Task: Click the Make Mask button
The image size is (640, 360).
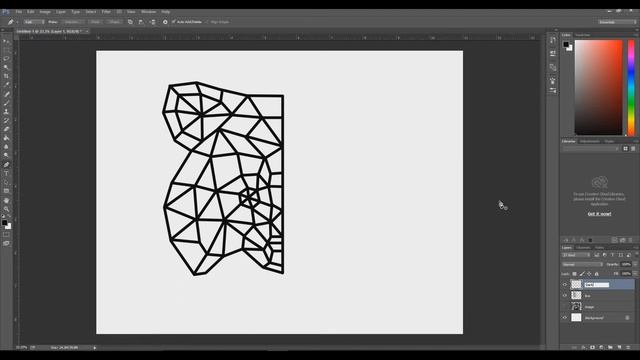Action: (x=95, y=22)
